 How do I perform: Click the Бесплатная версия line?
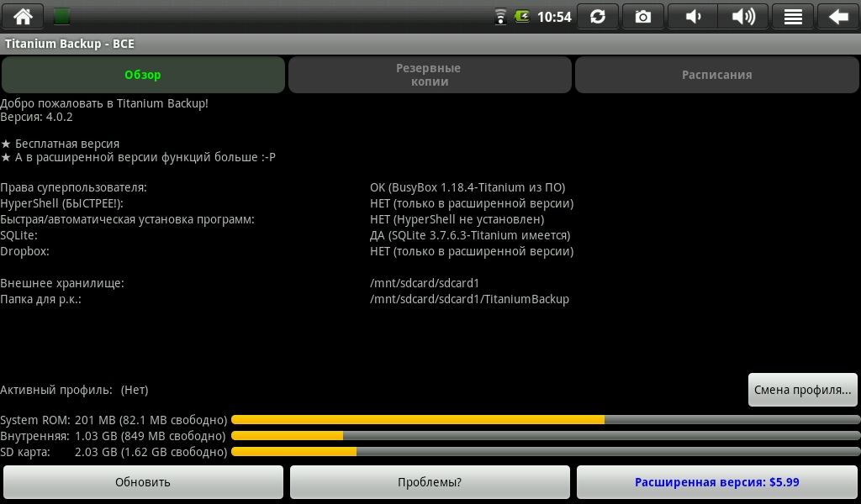(60, 144)
